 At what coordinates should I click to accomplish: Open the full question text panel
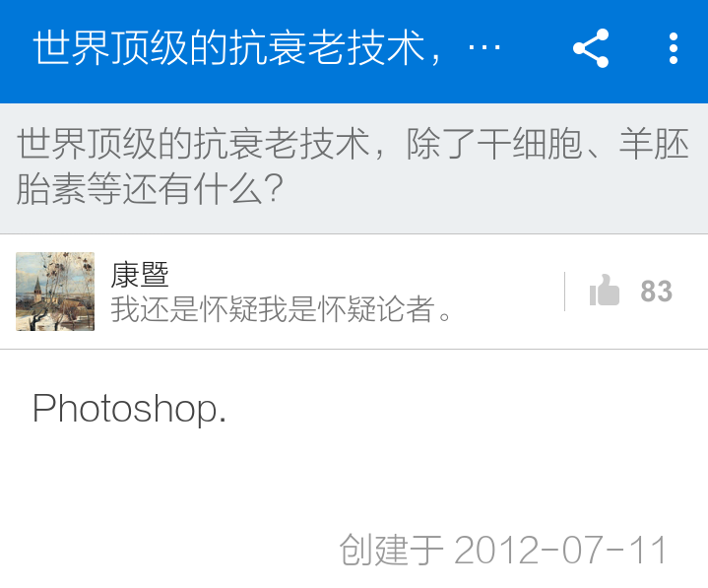pyautogui.click(x=354, y=168)
